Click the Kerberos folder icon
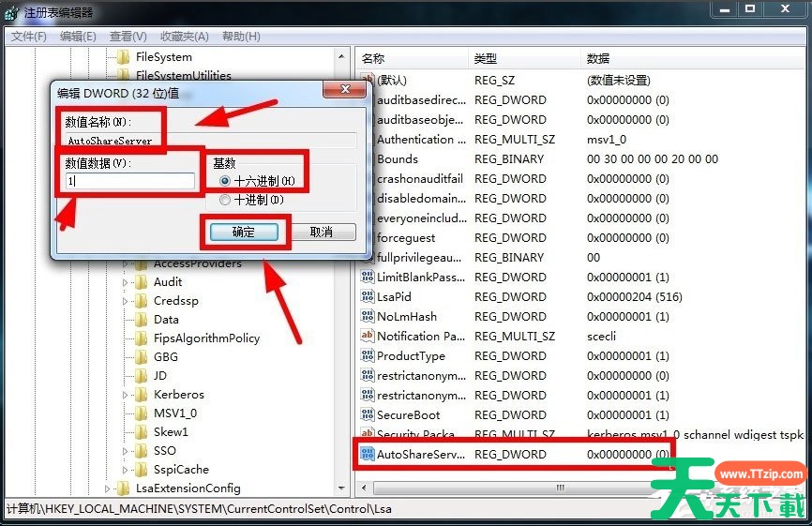 click(x=141, y=395)
